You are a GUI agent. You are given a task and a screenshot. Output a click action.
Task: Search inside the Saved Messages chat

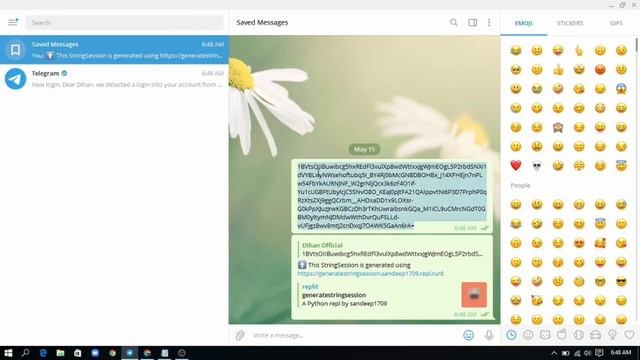[453, 22]
